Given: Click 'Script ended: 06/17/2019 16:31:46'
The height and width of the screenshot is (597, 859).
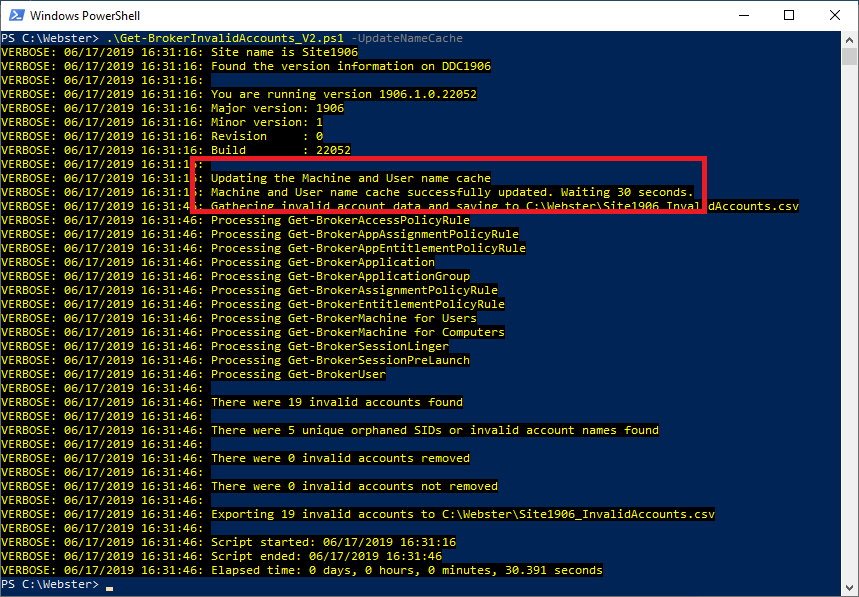Looking at the screenshot, I should pyautogui.click(x=327, y=556).
